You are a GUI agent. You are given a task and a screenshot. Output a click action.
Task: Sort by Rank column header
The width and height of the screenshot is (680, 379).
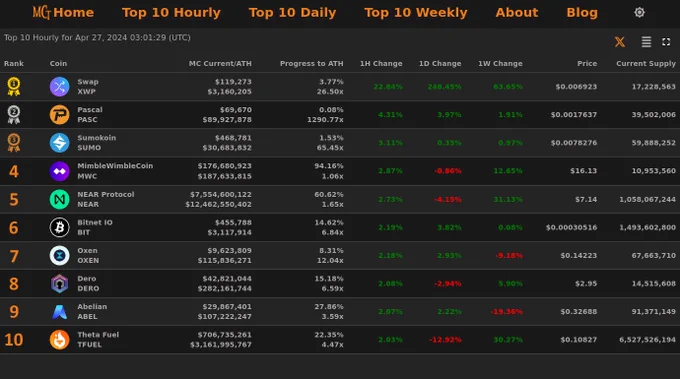pos(14,63)
